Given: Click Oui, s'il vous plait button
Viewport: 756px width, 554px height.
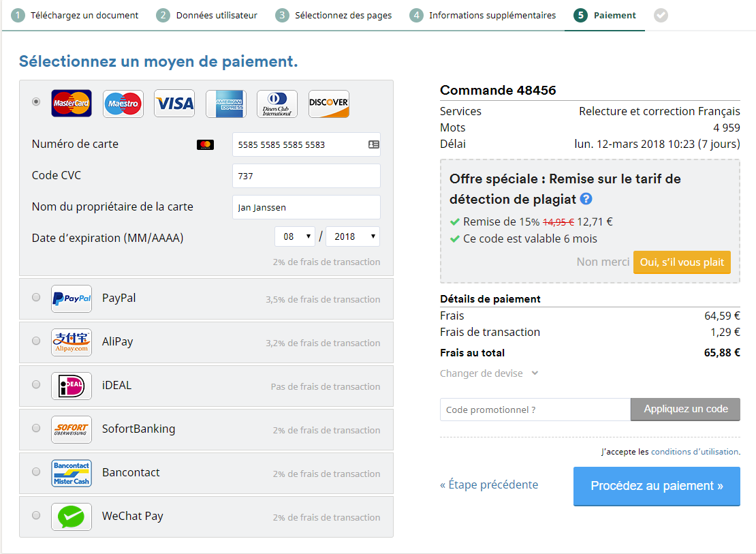Looking at the screenshot, I should (x=682, y=262).
